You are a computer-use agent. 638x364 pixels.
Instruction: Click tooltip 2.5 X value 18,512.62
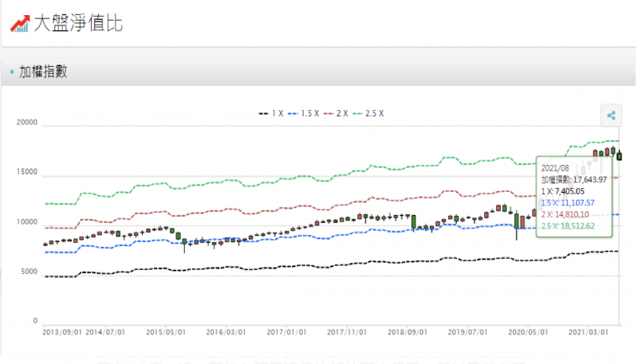point(577,226)
